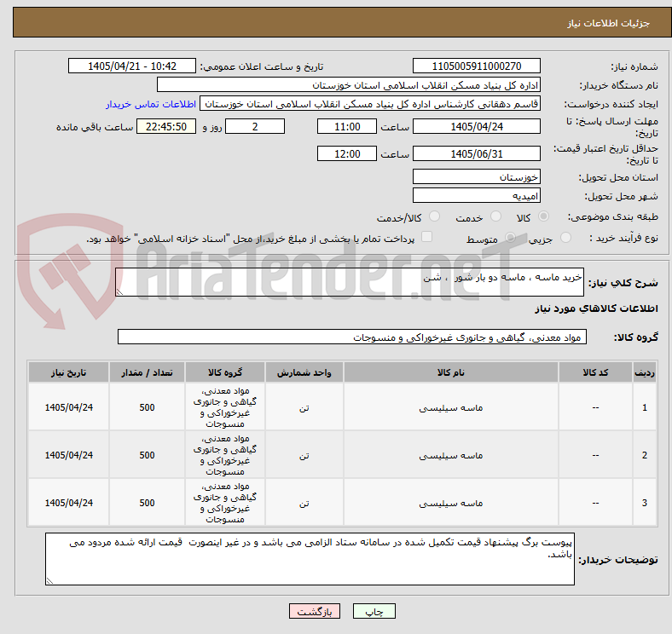672x634 pixels.
Task: Click quantity 500 in row 3
Action: pyautogui.click(x=147, y=503)
